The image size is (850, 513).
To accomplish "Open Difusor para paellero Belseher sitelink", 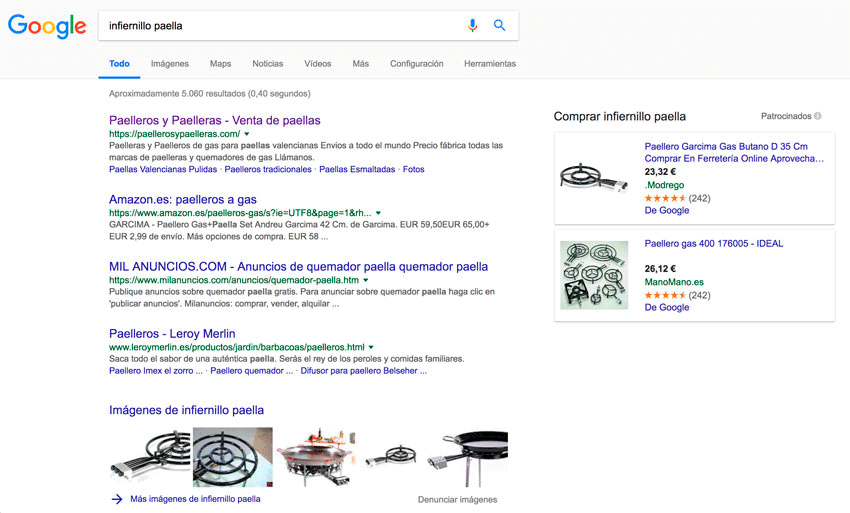I will [x=363, y=371].
